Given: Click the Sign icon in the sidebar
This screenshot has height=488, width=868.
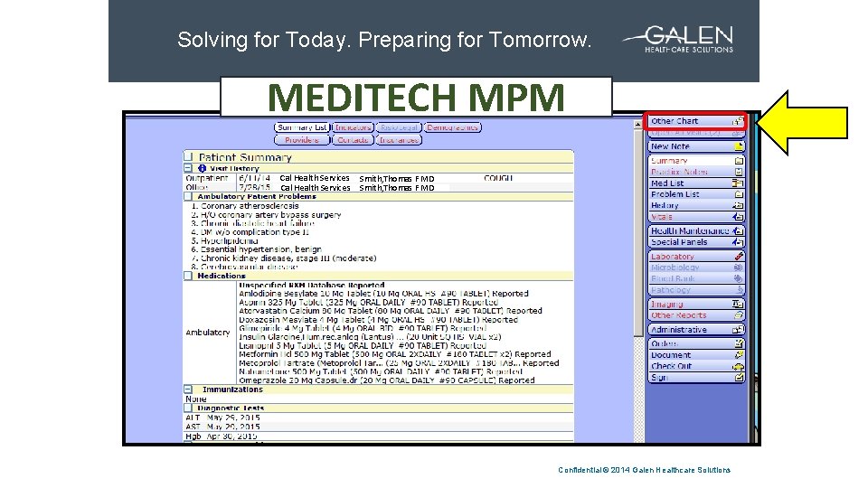Looking at the screenshot, I should pos(739,378).
